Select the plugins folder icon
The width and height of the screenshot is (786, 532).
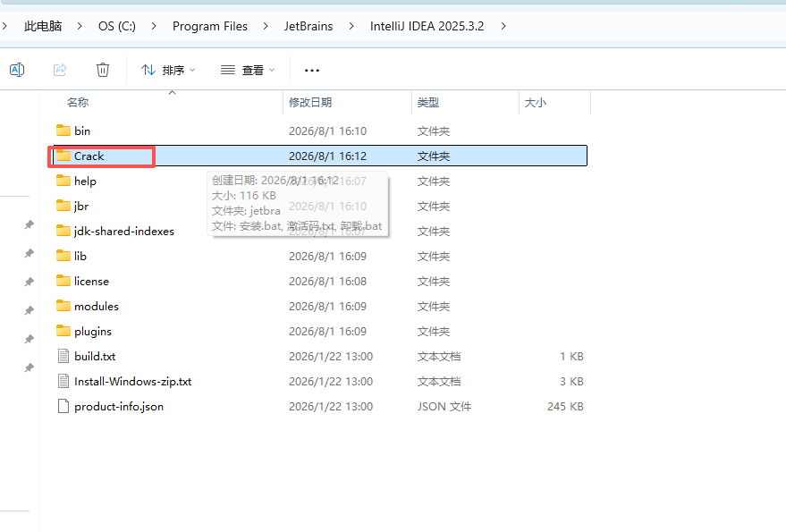(63, 331)
